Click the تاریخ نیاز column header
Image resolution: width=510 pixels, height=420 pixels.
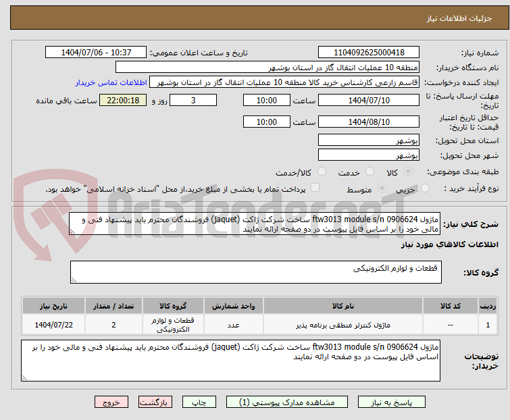coord(53,306)
